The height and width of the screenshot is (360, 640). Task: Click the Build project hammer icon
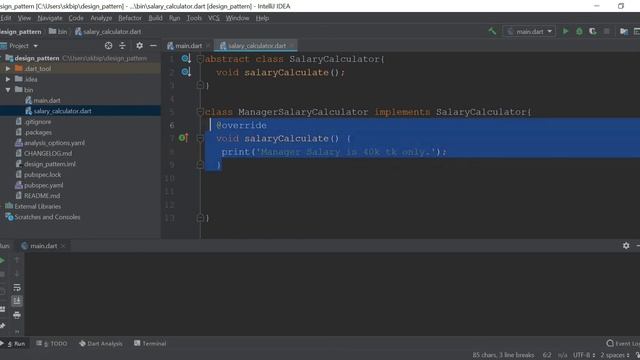tap(492, 31)
